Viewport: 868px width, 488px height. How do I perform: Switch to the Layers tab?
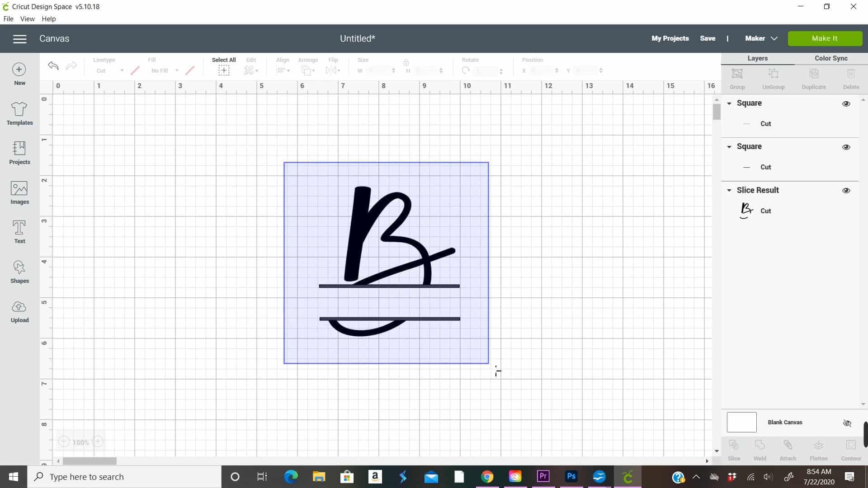(758, 58)
